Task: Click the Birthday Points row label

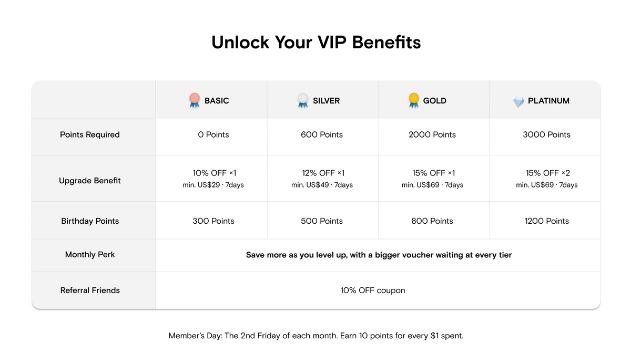Action: point(90,221)
